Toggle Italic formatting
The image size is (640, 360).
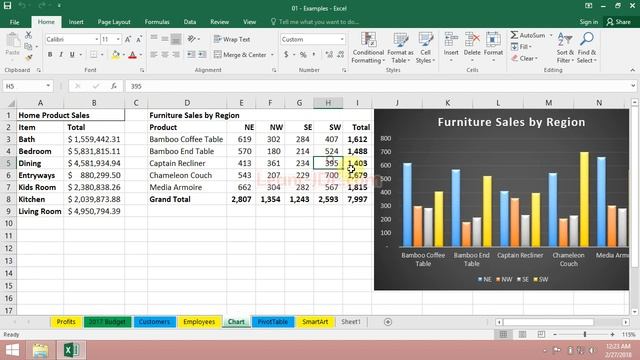pyautogui.click(x=61, y=55)
